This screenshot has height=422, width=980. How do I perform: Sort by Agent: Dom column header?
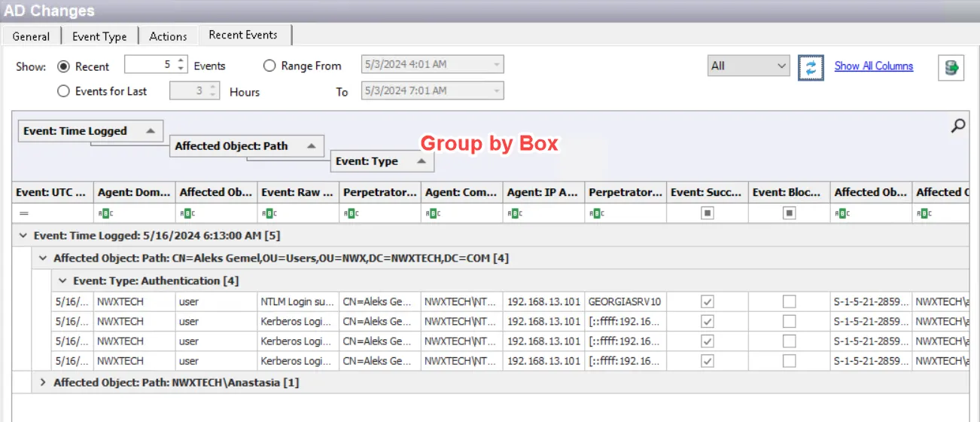point(135,193)
